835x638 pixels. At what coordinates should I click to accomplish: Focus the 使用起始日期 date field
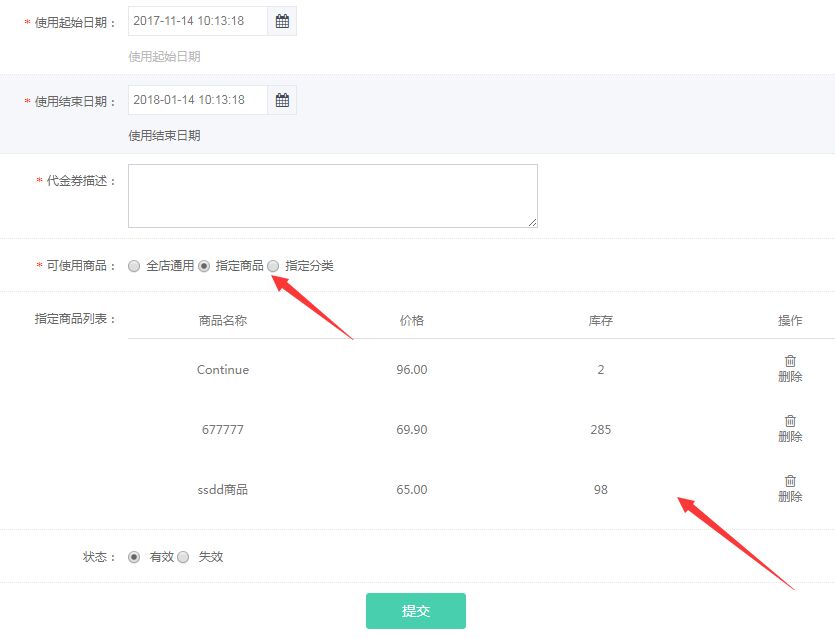click(198, 21)
